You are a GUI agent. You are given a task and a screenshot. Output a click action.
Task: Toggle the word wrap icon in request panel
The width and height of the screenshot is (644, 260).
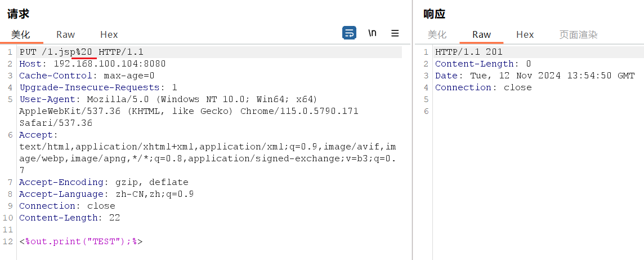[x=349, y=33]
